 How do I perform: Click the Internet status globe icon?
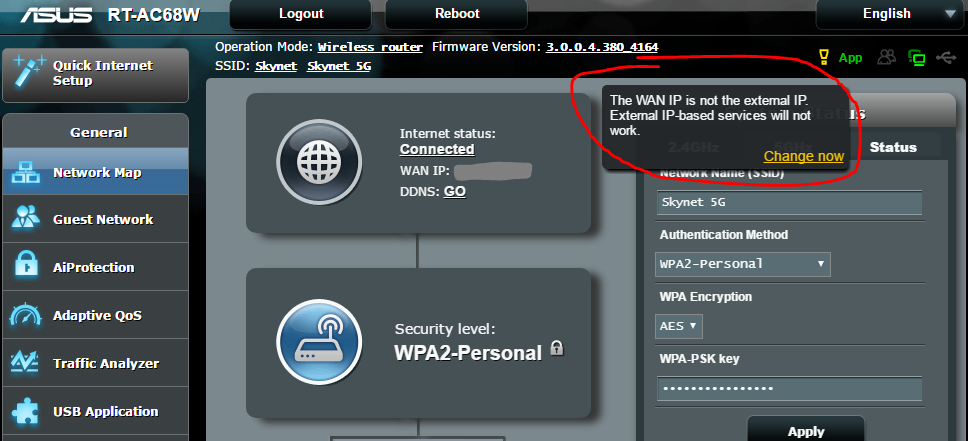click(x=319, y=162)
